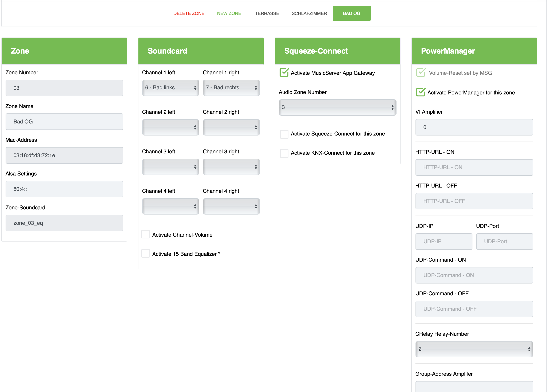Toggle Activate PowerManager for this zone
Screen dimensions: 547x392
pyautogui.click(x=421, y=92)
